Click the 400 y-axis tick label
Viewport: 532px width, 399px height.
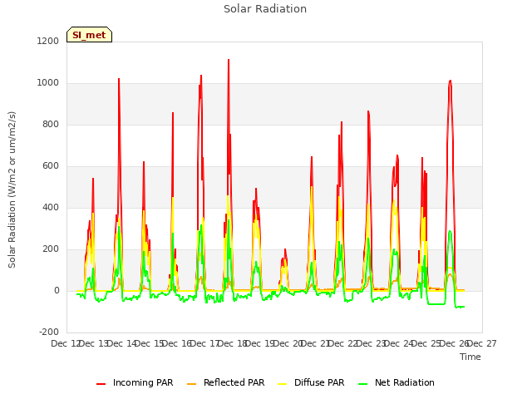51,207
